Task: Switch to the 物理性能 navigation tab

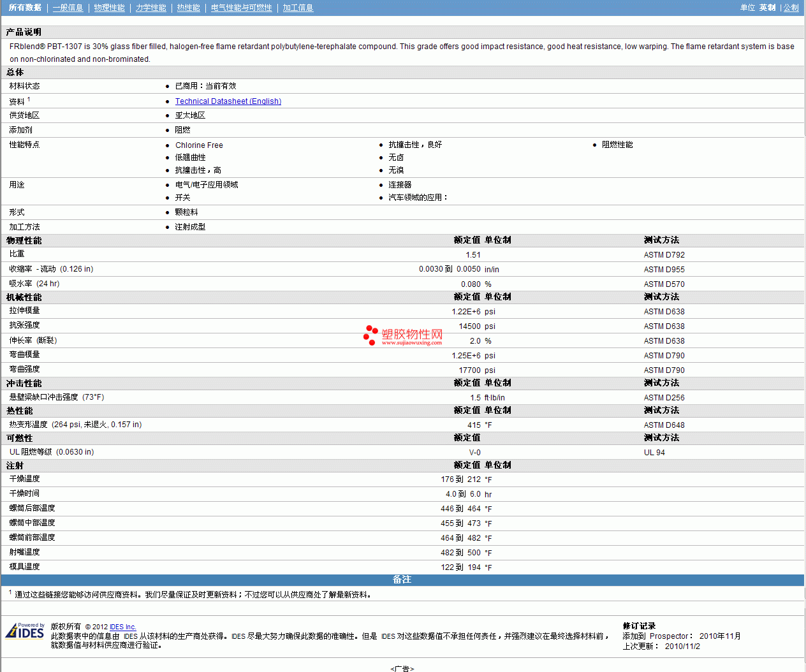Action: [109, 8]
